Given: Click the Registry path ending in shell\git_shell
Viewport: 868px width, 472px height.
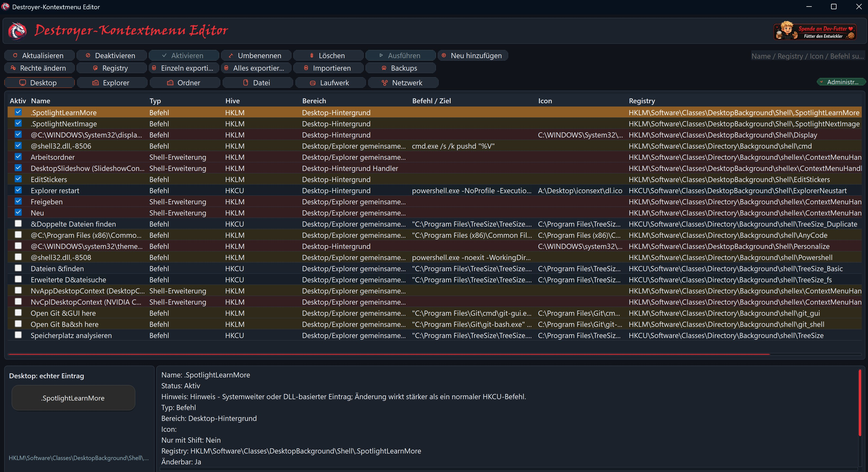Looking at the screenshot, I should coord(727,324).
